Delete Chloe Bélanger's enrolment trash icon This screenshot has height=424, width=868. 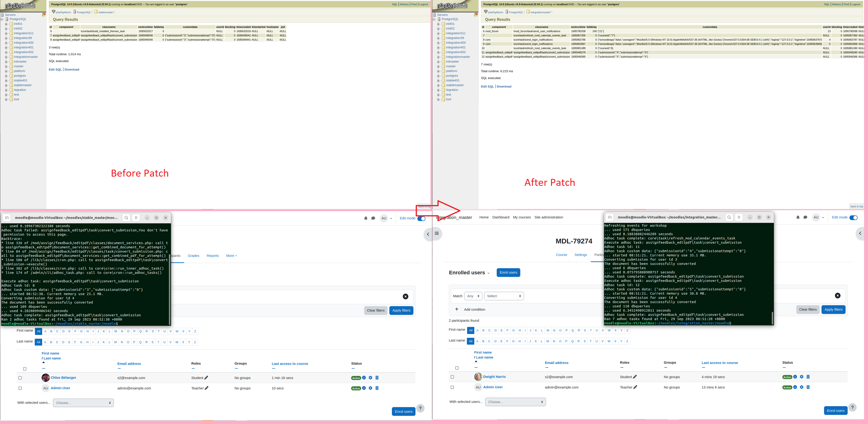377,378
